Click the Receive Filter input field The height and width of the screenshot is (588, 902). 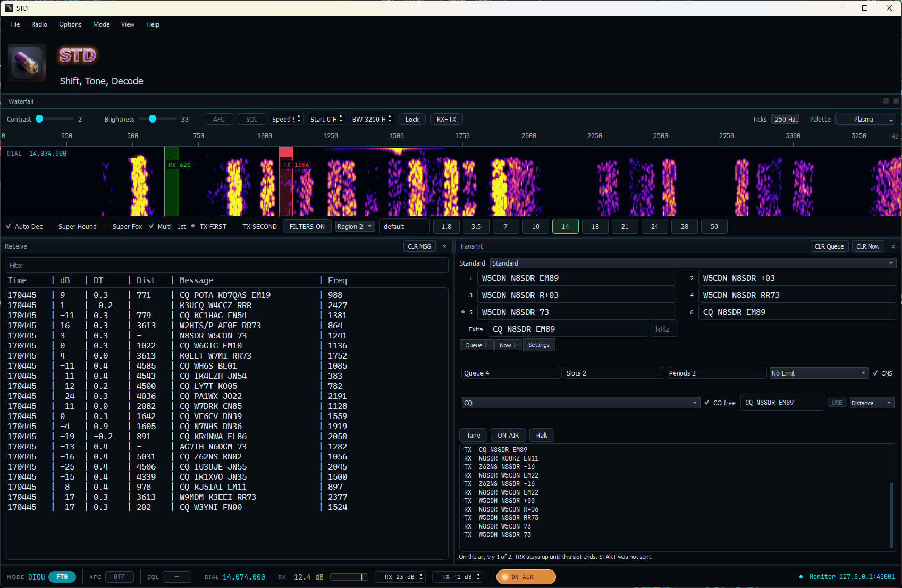point(226,265)
